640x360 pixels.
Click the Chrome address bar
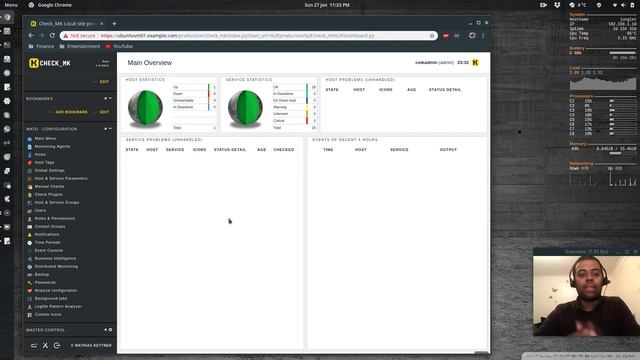click(249, 36)
